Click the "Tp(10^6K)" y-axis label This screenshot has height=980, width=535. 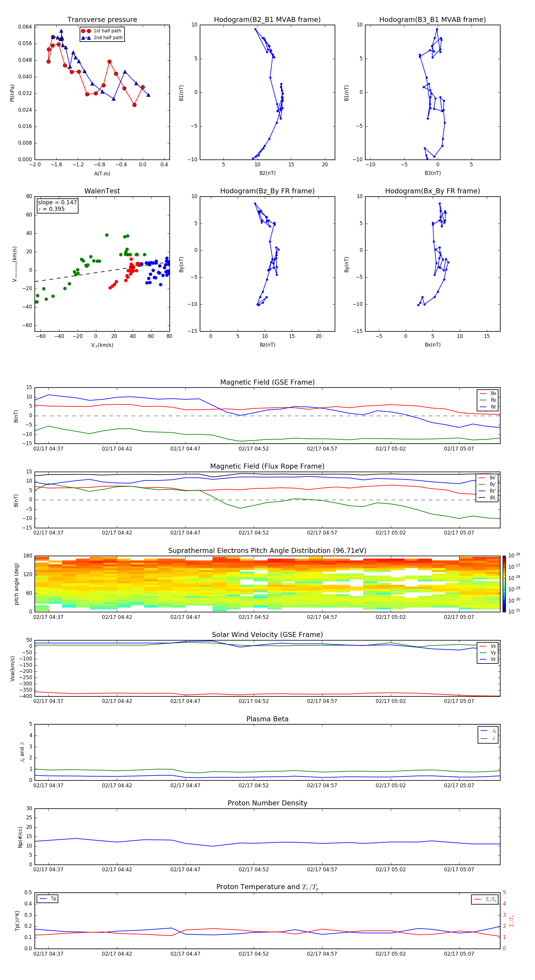[x=17, y=921]
